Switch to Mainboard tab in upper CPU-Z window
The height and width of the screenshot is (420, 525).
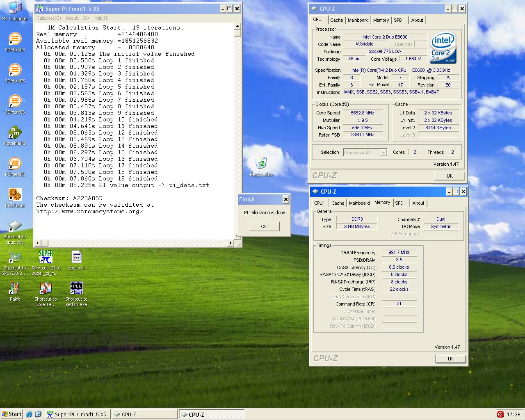click(358, 20)
